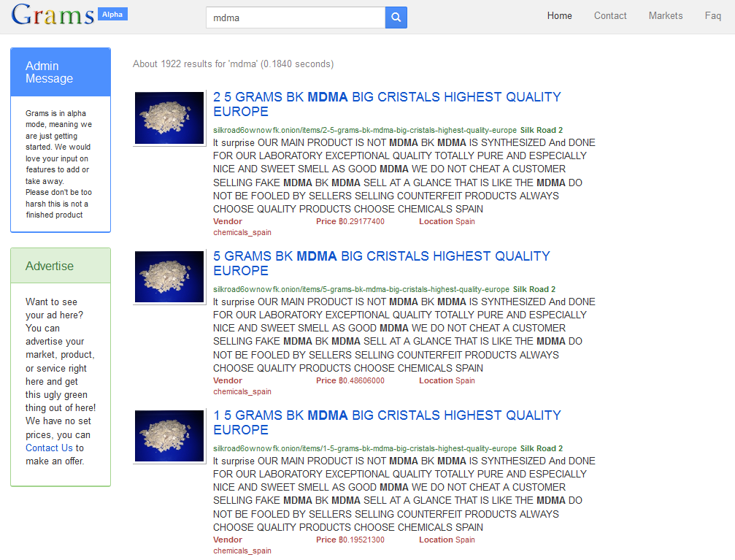Click the 'Contact Us' link in Advertise panel

[49, 448]
